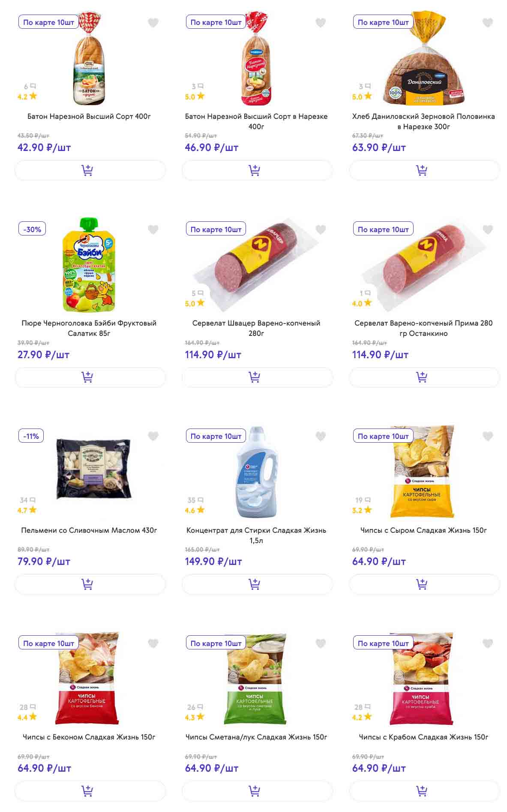
Task: Open Батон Нарезной Высший Сорт в Нарезке link
Action: pos(256,121)
